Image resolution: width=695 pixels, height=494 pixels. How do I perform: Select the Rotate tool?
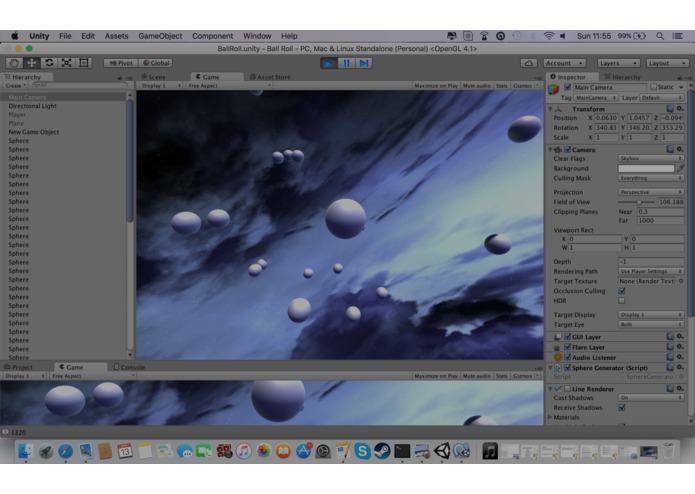coord(49,63)
